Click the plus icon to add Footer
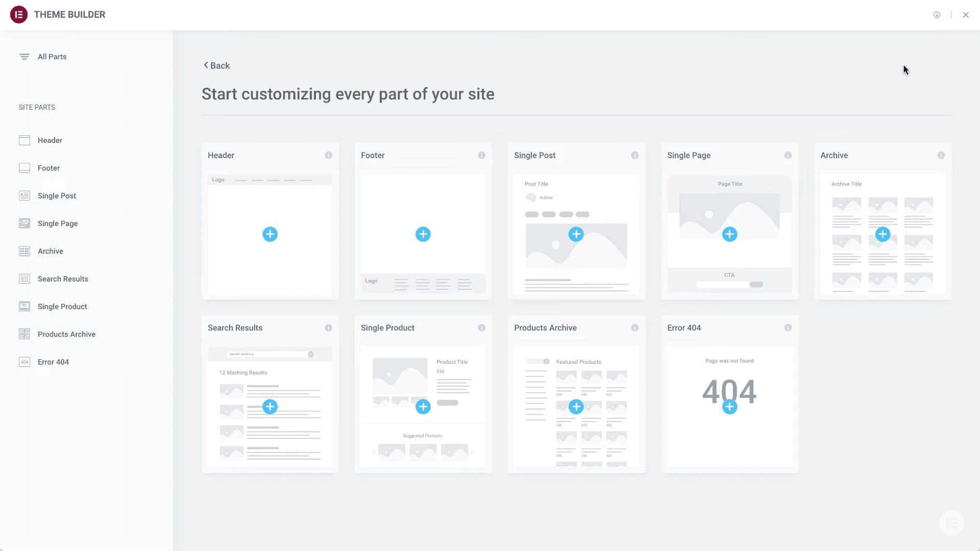 point(423,234)
